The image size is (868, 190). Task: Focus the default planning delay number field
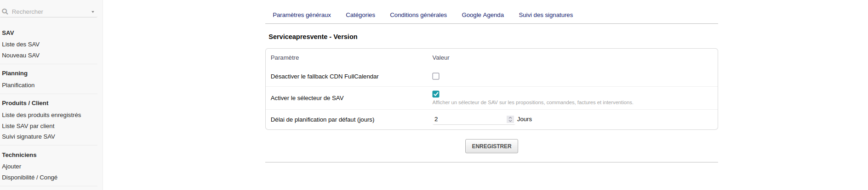(x=469, y=119)
